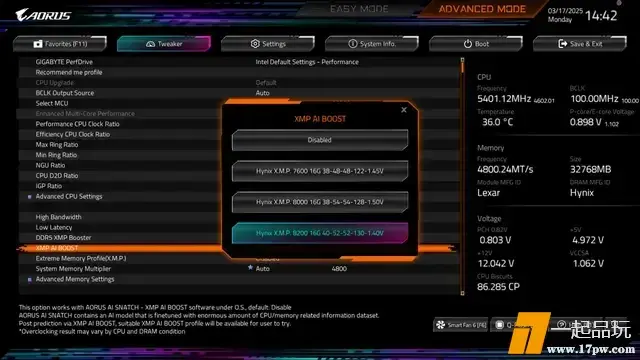Select highlighted Hynix X.M.P. 8200 profile
Screen dimensions: 640x360
[x=320, y=233]
